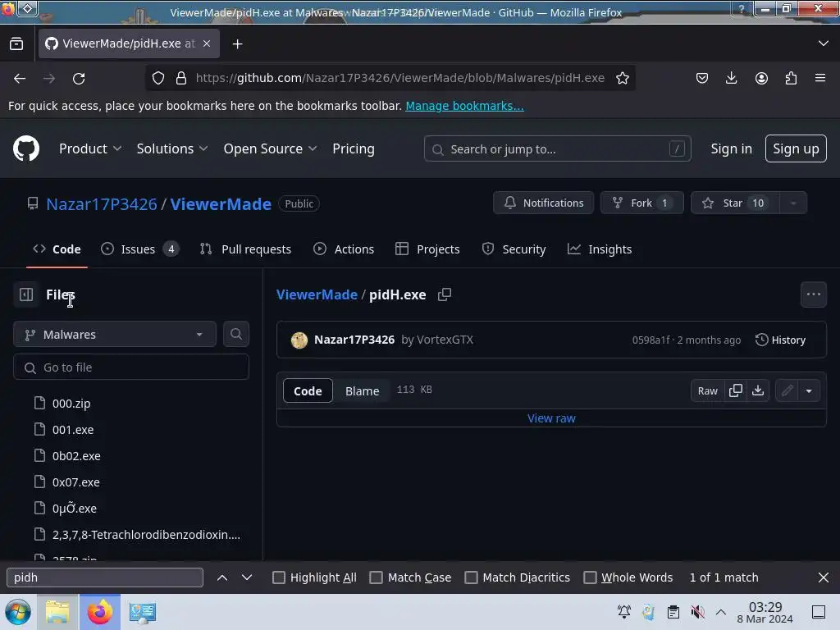Open the Projects tab
This screenshot has height=630, width=840.
[x=427, y=249]
